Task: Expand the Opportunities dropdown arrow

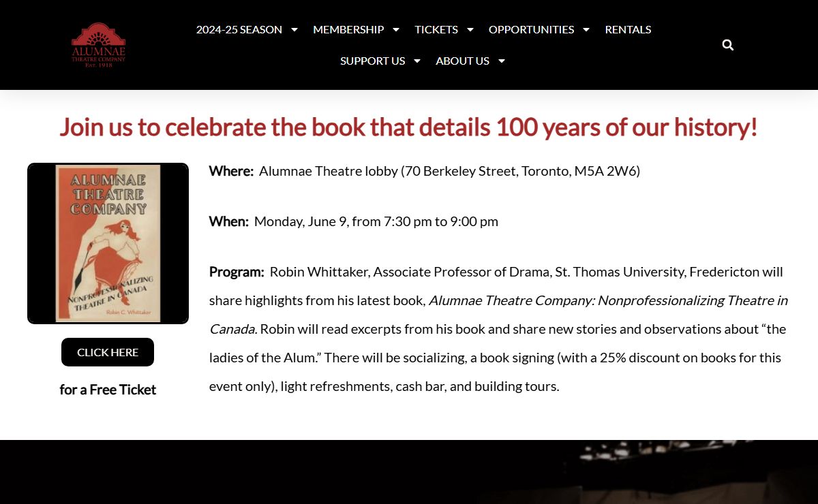Action: pos(586,30)
